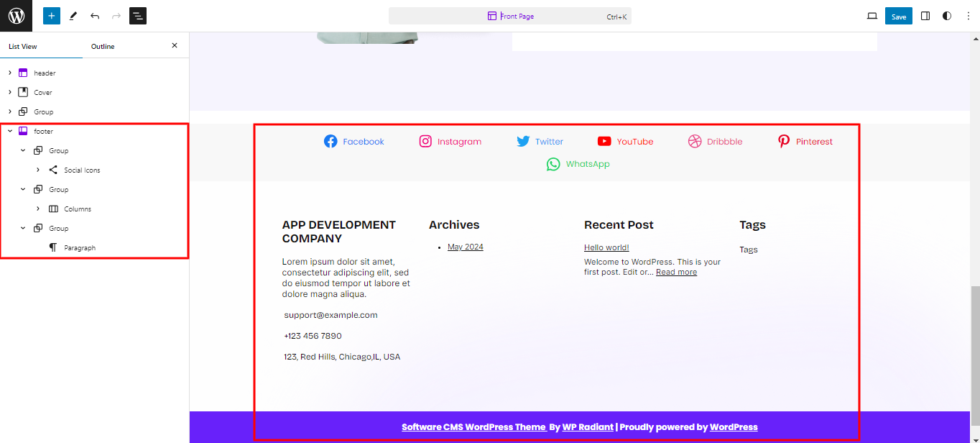Open the May 2024 archive link
This screenshot has height=443, width=980.
(466, 247)
